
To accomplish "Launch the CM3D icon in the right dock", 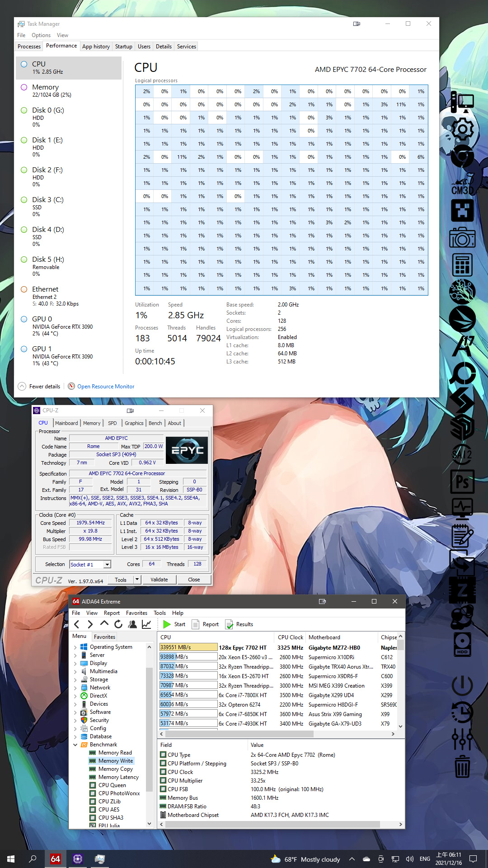I will pos(462,184).
